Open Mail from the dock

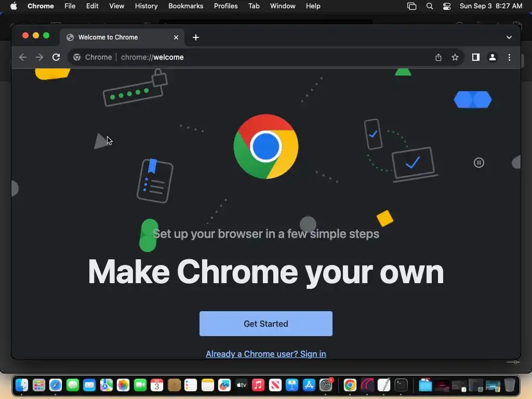89,385
